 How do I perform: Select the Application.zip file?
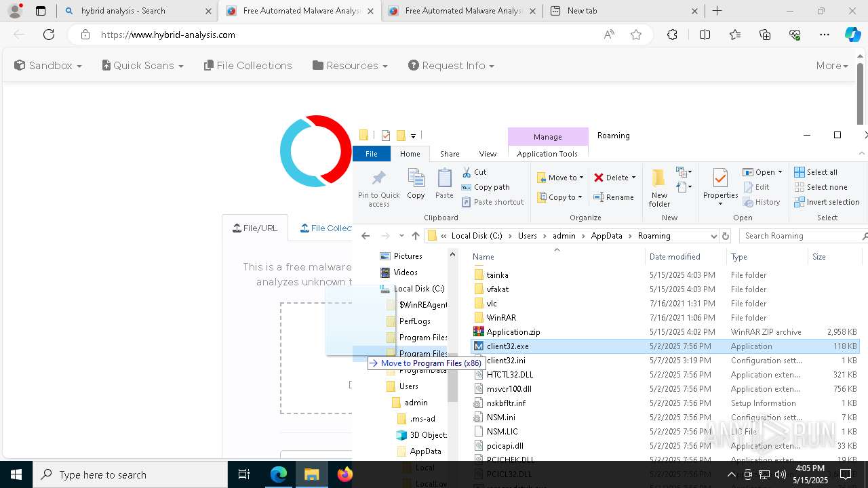(x=513, y=332)
